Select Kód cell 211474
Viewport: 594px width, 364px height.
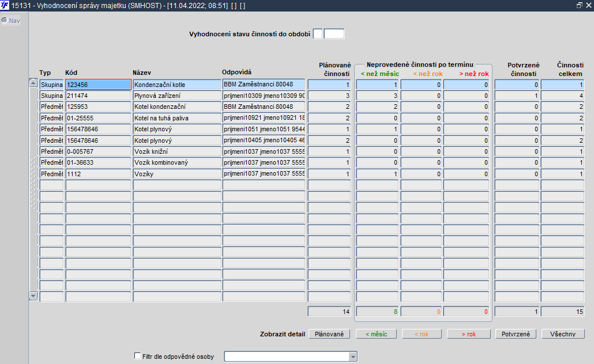[98, 96]
